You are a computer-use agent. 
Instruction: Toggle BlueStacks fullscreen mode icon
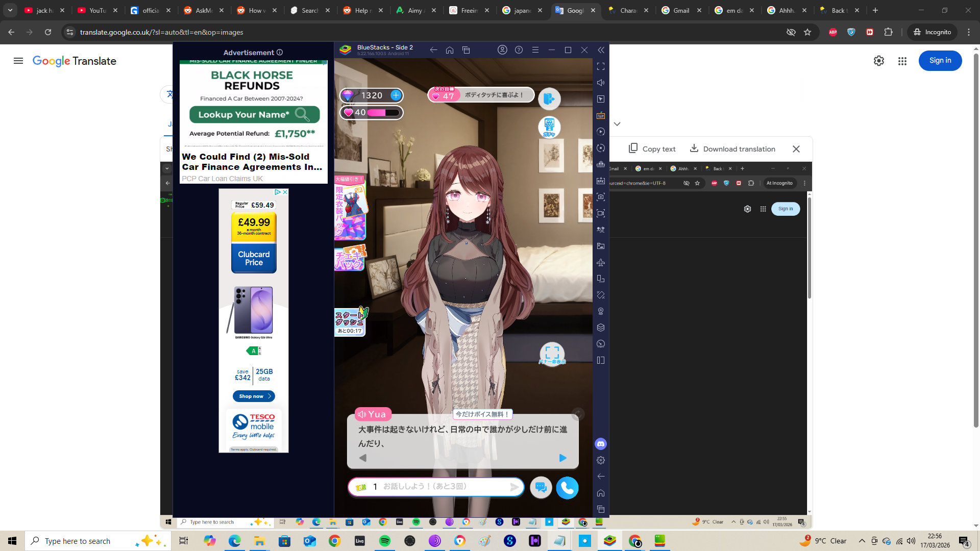pyautogui.click(x=601, y=66)
